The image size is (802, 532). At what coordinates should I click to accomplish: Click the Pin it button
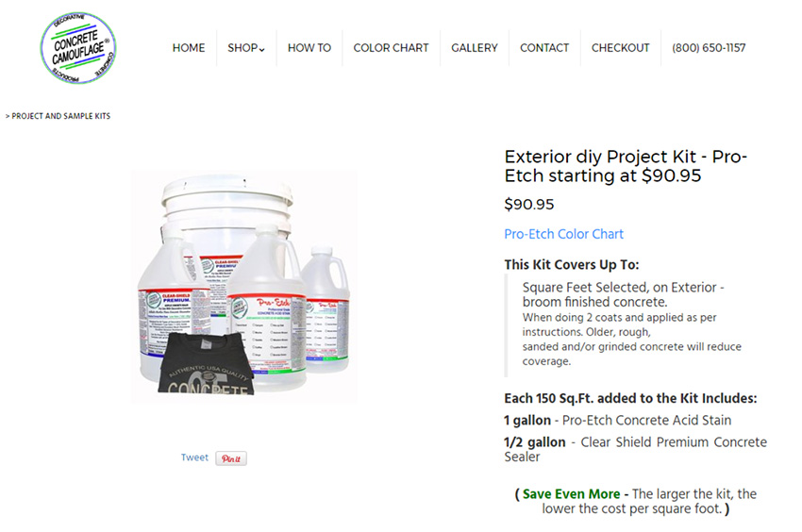[x=231, y=458]
